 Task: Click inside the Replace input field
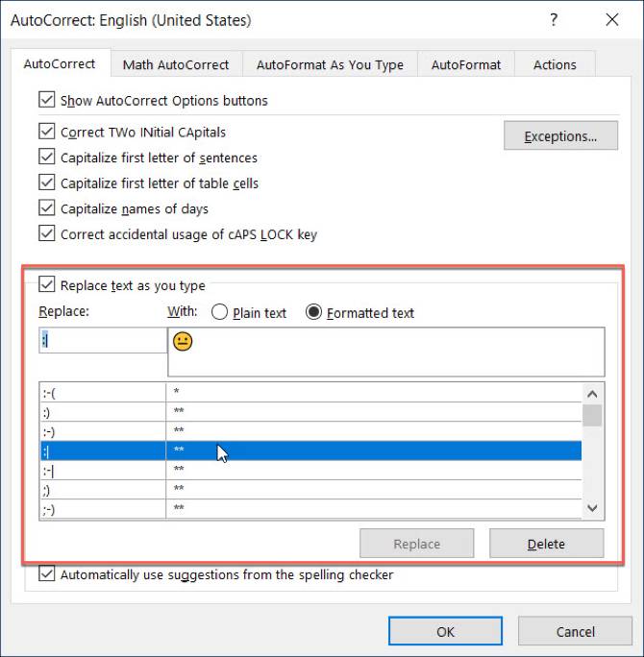pos(103,340)
